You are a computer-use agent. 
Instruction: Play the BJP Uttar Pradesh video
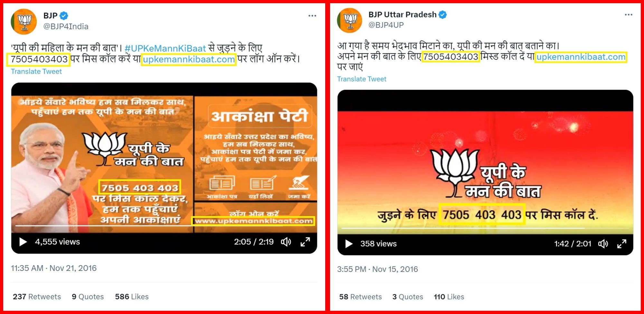pos(349,244)
